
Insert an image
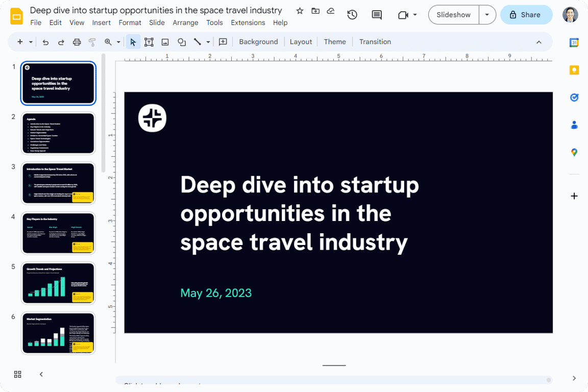click(165, 41)
